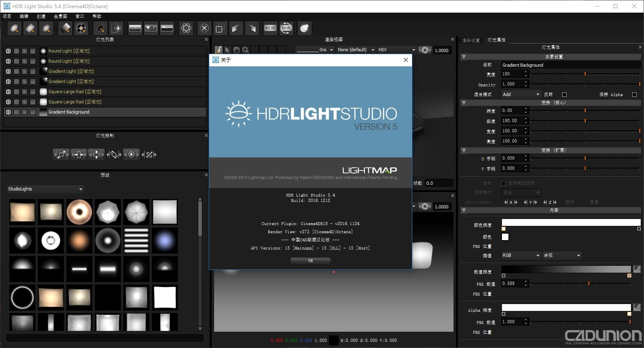This screenshot has width=644, height=348.
Task: Click the HDR render button in toolbar
Action: click(270, 28)
